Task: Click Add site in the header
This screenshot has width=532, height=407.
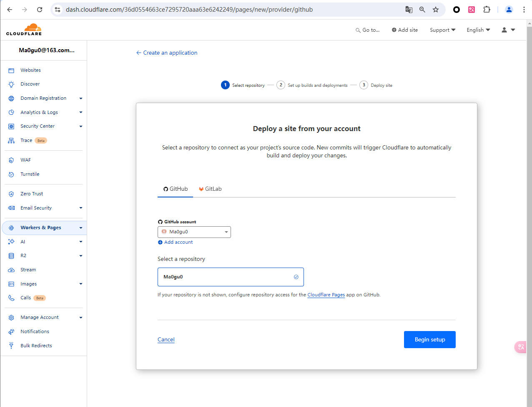Action: 404,30
